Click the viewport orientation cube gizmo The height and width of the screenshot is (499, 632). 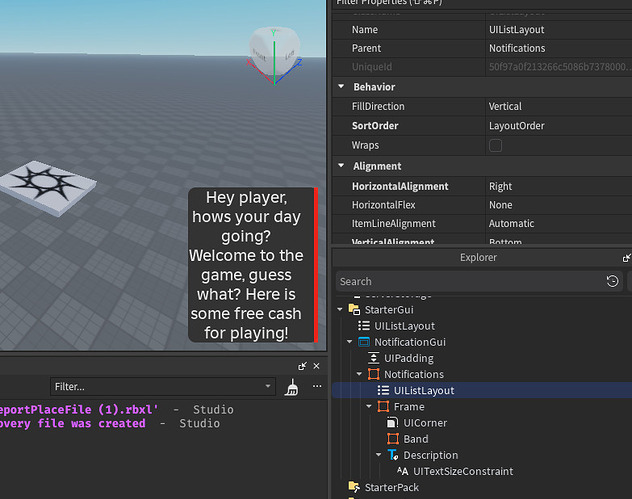point(274,55)
